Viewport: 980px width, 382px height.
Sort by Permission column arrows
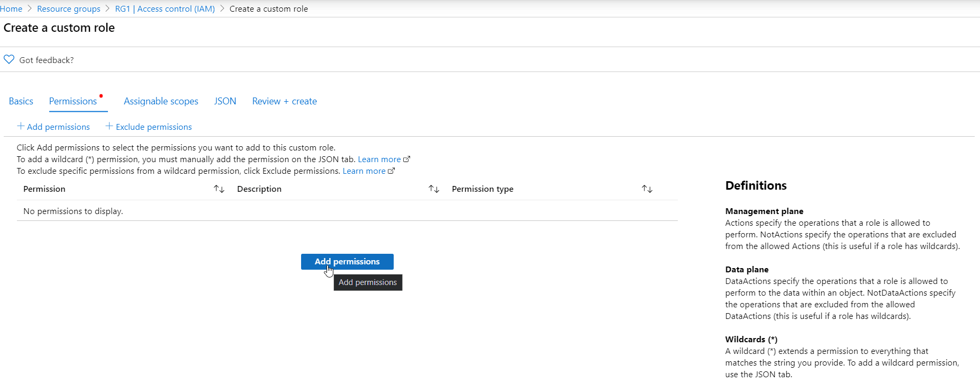pyautogui.click(x=219, y=189)
